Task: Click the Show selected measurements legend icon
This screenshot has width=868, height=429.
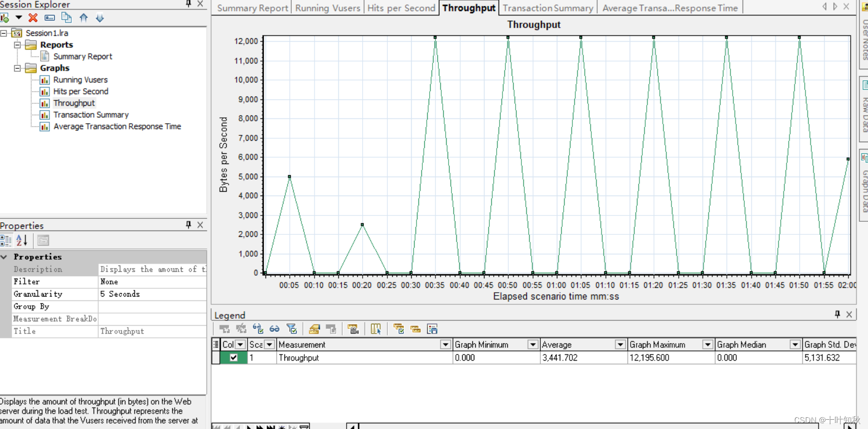Action: click(x=225, y=329)
